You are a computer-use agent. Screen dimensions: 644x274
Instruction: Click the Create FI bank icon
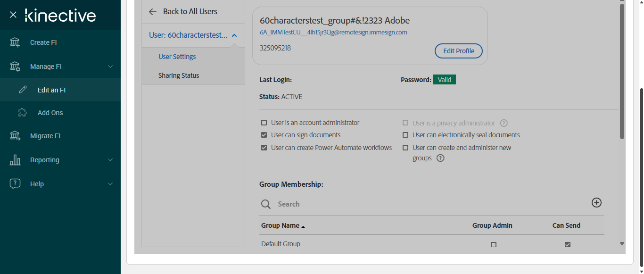(x=15, y=42)
